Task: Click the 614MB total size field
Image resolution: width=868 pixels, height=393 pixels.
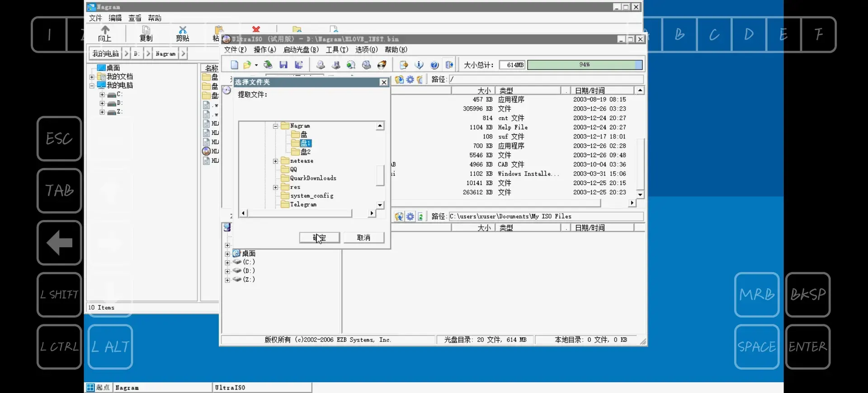Action: [x=512, y=65]
